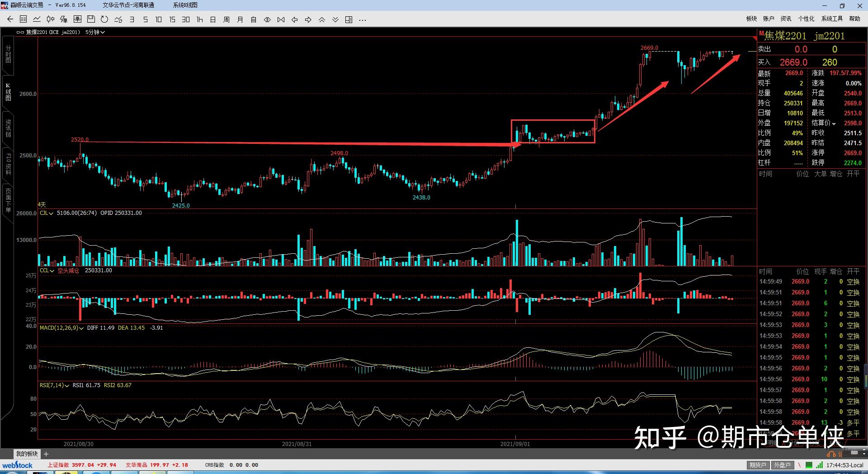Expand the 5分钟 period dropdown

pos(95,32)
